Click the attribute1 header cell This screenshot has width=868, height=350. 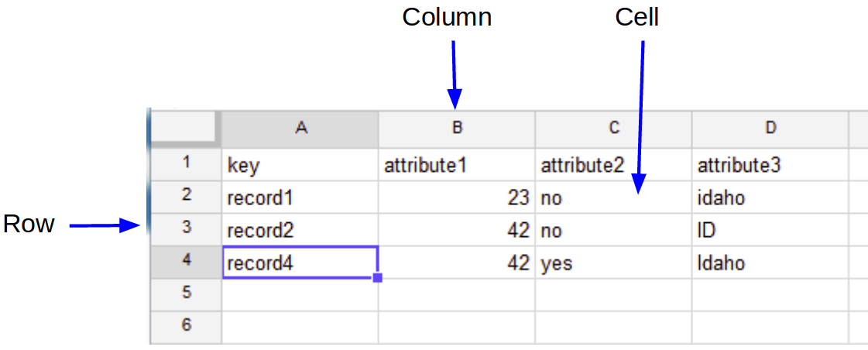point(457,164)
